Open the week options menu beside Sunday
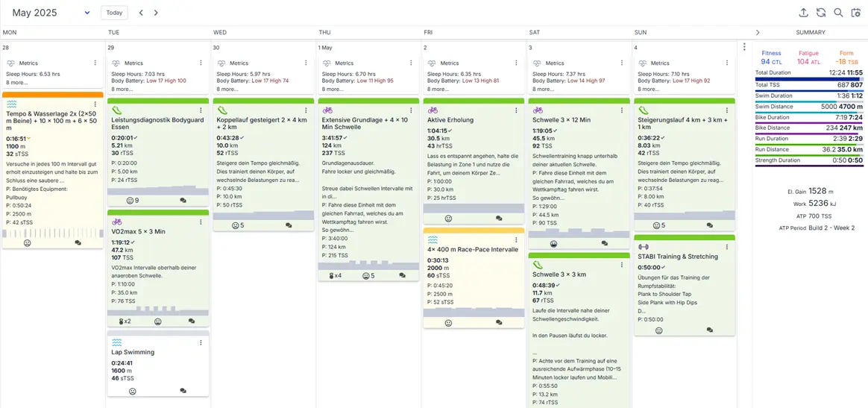 pos(743,47)
